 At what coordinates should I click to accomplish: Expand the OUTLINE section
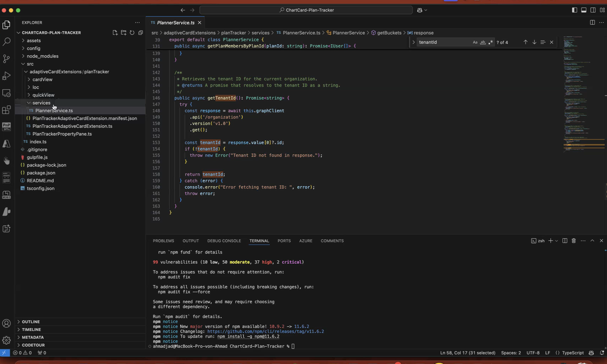pyautogui.click(x=30, y=322)
